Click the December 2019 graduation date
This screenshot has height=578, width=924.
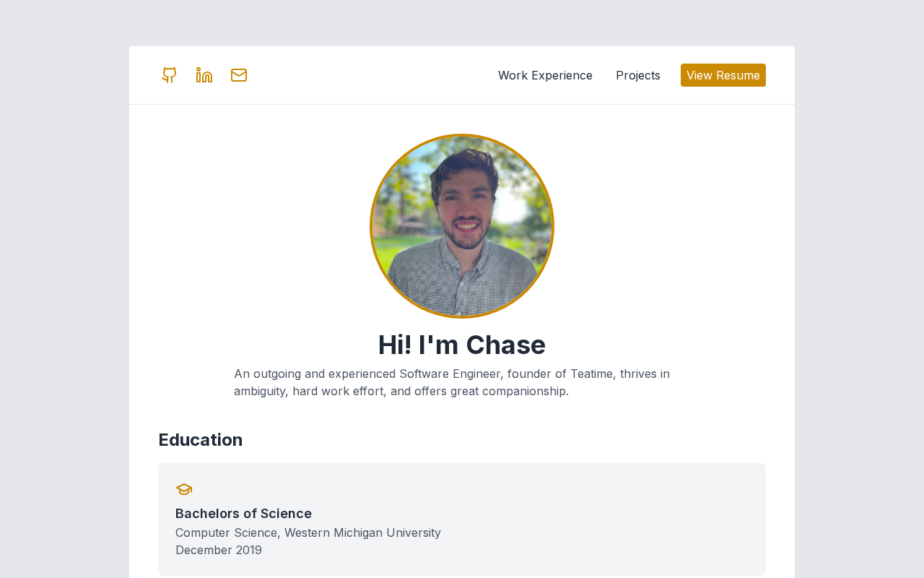(x=219, y=550)
